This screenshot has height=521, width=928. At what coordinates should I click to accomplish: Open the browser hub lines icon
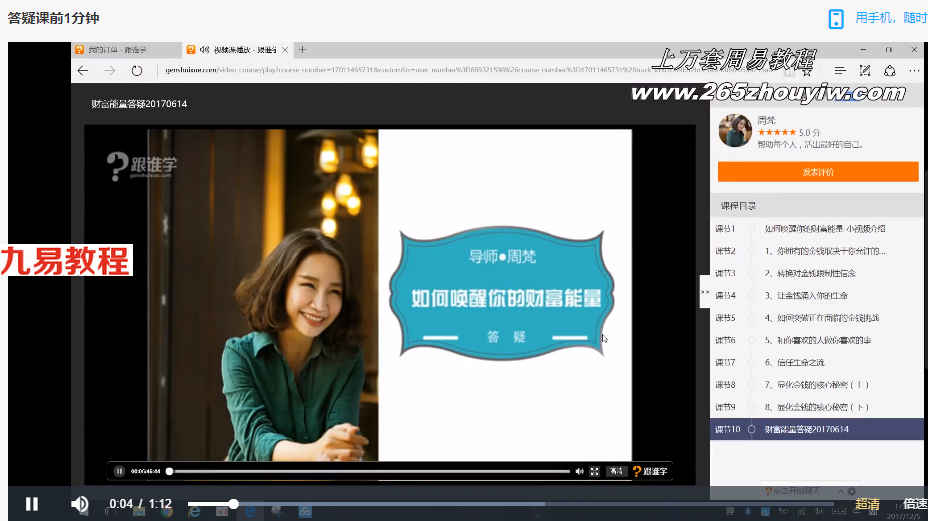[x=840, y=70]
